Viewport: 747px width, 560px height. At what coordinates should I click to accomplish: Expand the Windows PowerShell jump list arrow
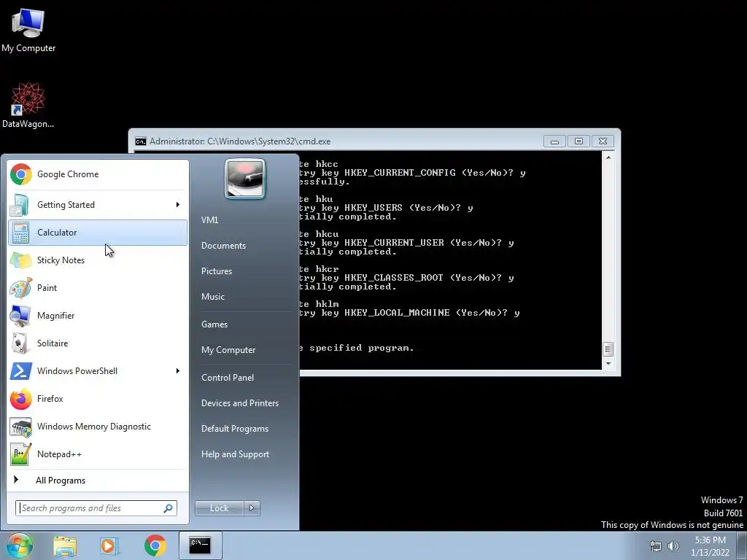[x=178, y=371]
